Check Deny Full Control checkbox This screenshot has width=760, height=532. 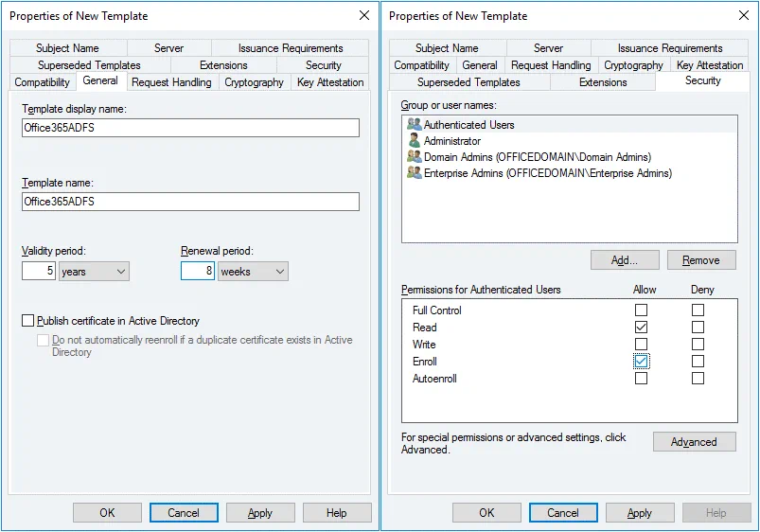698,310
